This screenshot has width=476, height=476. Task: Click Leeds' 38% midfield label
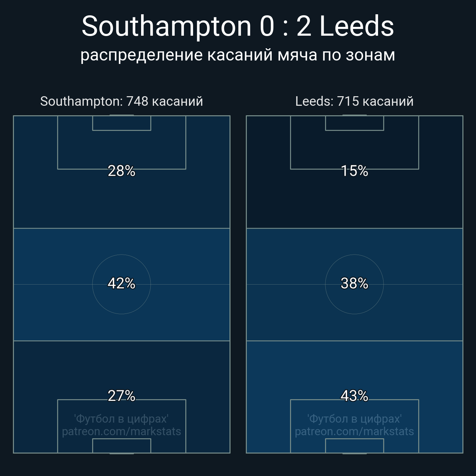click(354, 284)
